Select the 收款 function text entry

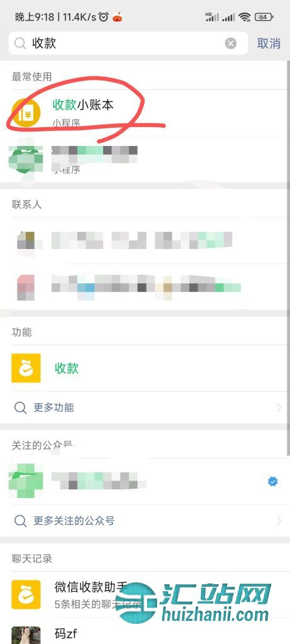tap(67, 368)
